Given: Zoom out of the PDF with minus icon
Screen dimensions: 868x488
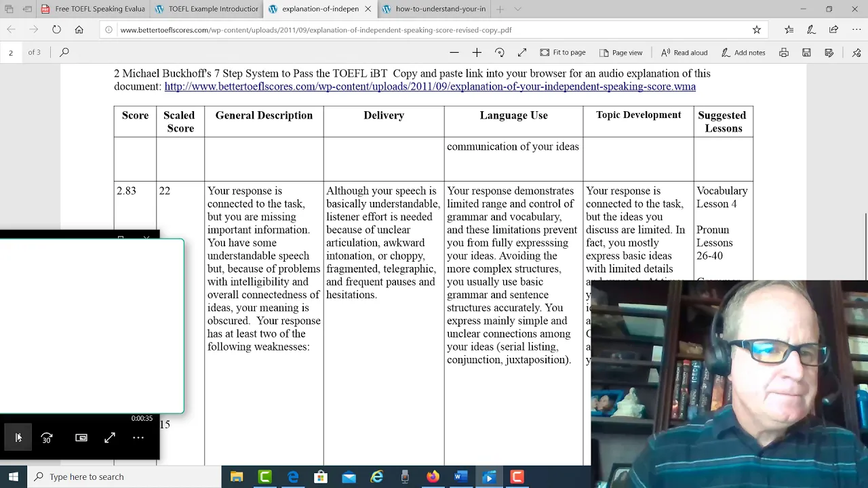Looking at the screenshot, I should (x=454, y=52).
